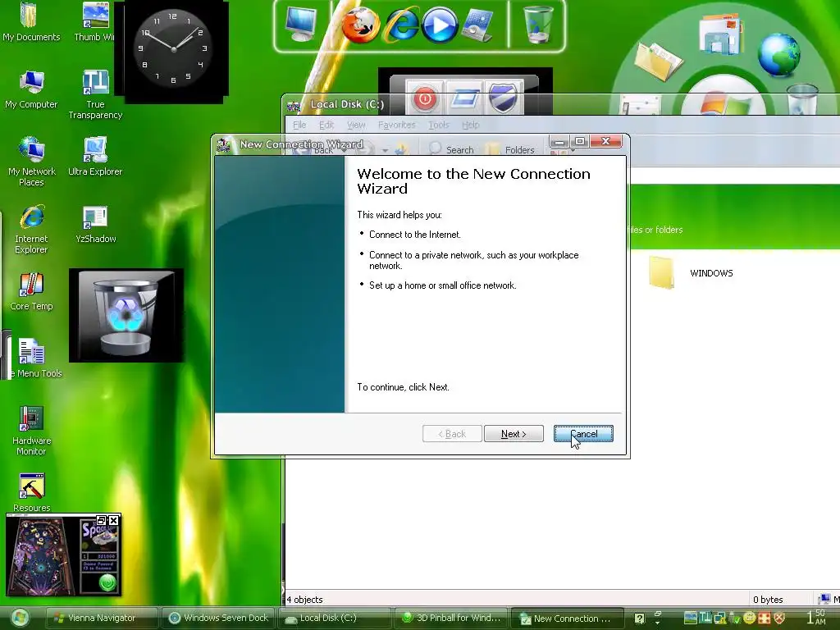Open the Tools menu in Local Disk window
Image resolution: width=840 pixels, height=630 pixels.
pos(438,125)
